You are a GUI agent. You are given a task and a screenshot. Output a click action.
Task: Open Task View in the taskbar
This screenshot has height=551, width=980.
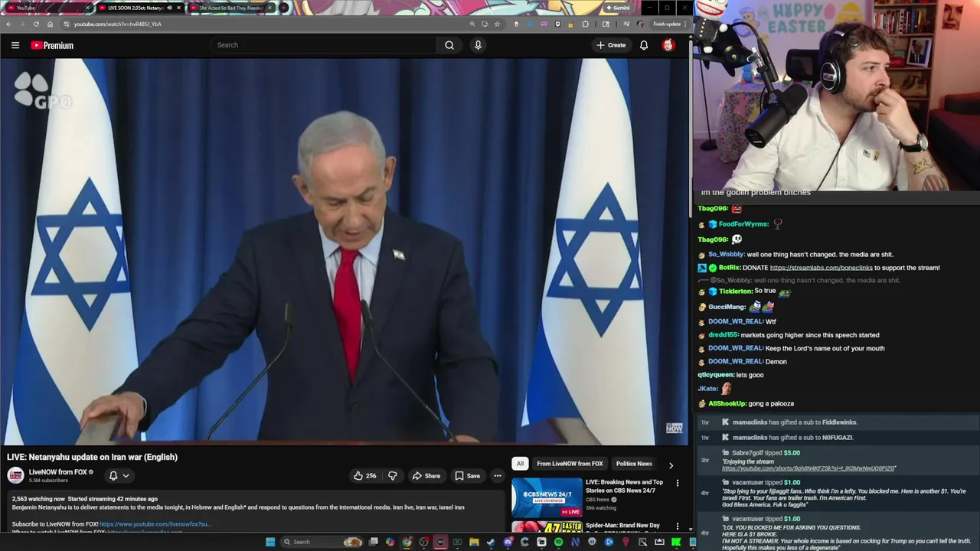(373, 542)
